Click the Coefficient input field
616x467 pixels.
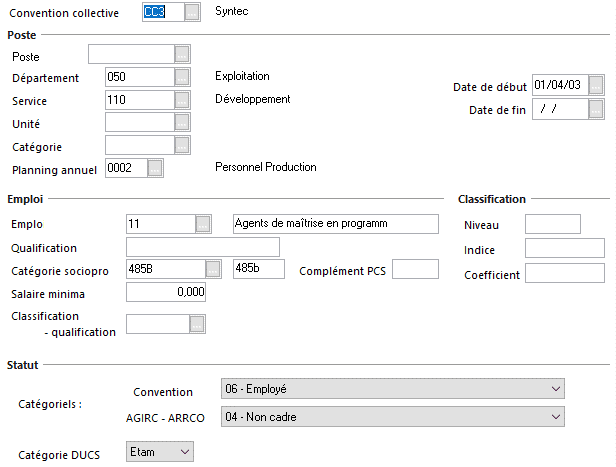pos(565,273)
